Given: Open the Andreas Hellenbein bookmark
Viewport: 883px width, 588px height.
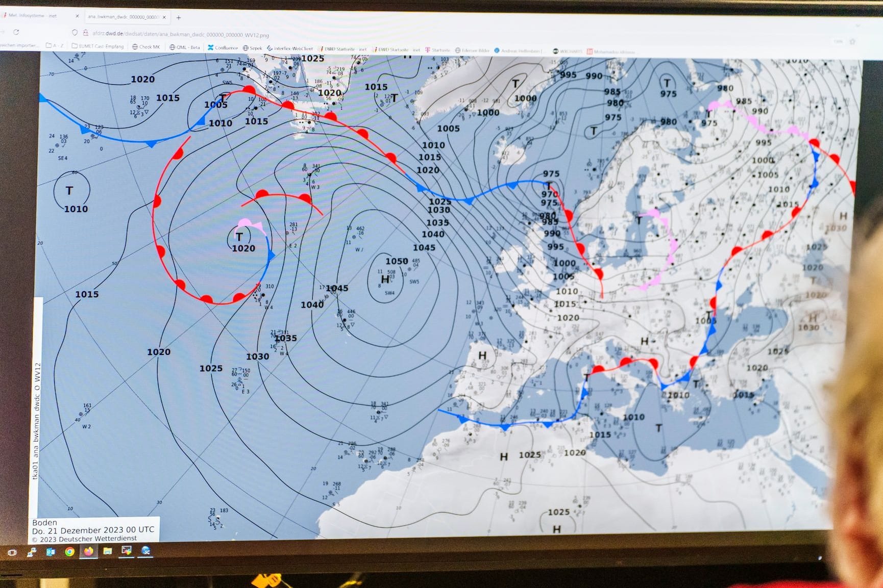Looking at the screenshot, I should click(x=519, y=51).
